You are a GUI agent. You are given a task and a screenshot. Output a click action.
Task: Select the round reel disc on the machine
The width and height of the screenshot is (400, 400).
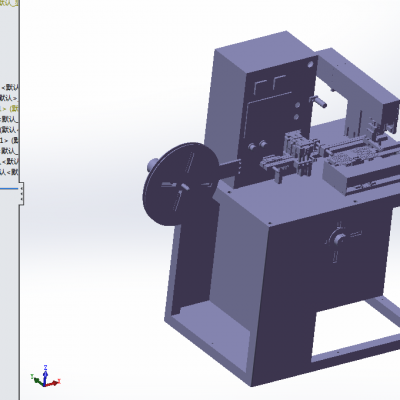click(180, 184)
